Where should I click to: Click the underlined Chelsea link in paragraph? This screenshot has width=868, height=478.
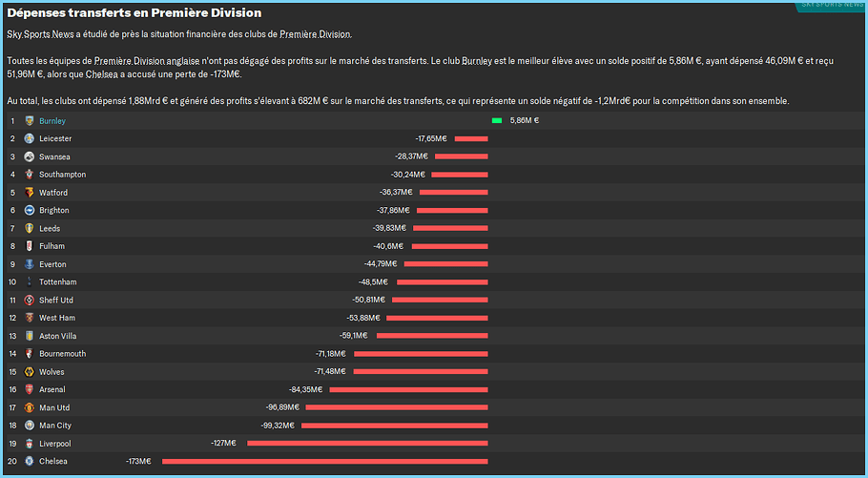[x=101, y=74]
